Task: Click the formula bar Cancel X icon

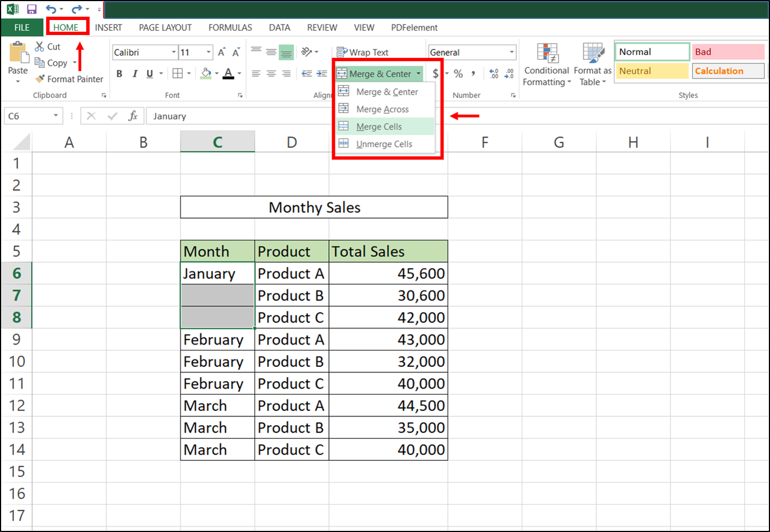Action: [x=91, y=116]
